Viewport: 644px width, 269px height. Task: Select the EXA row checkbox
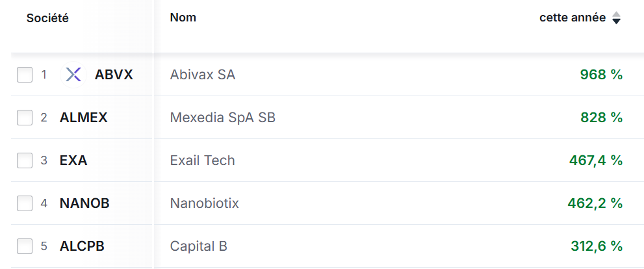pyautogui.click(x=25, y=160)
